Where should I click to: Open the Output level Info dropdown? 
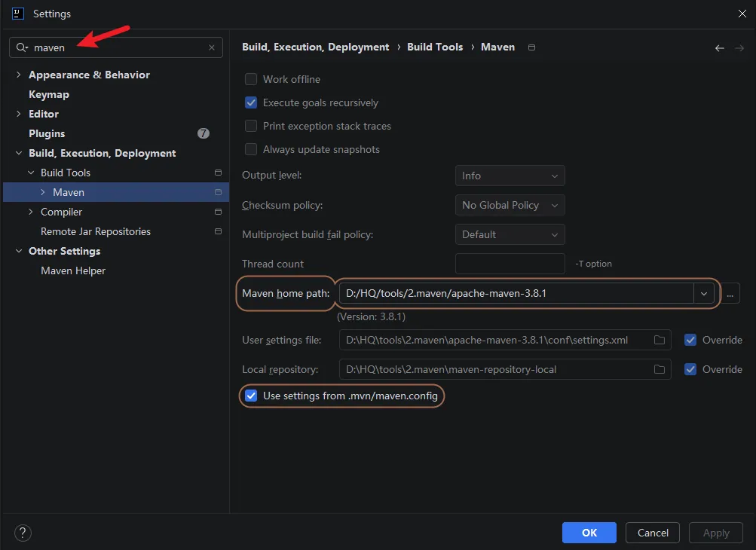pyautogui.click(x=510, y=176)
